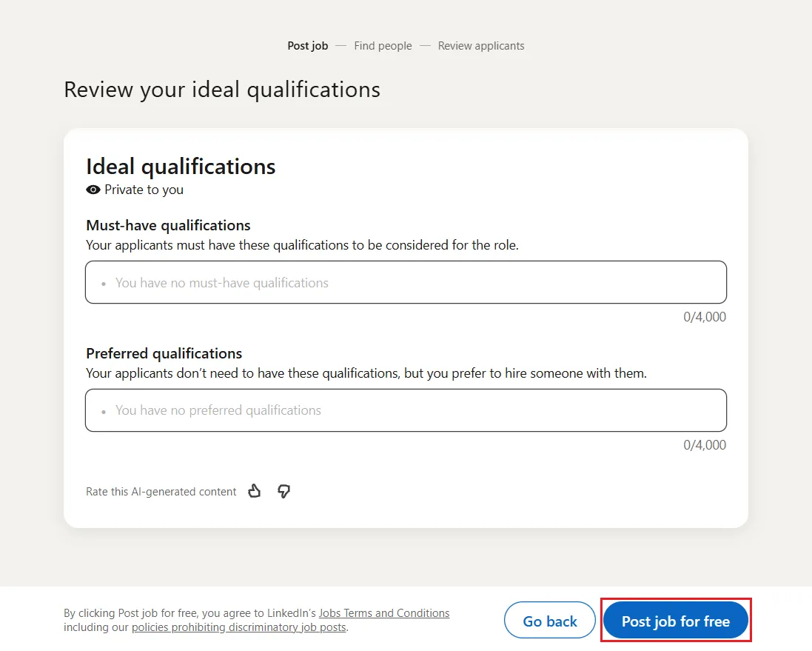
Task: Click the Rate this AI-generated content label
Action: pos(161,491)
